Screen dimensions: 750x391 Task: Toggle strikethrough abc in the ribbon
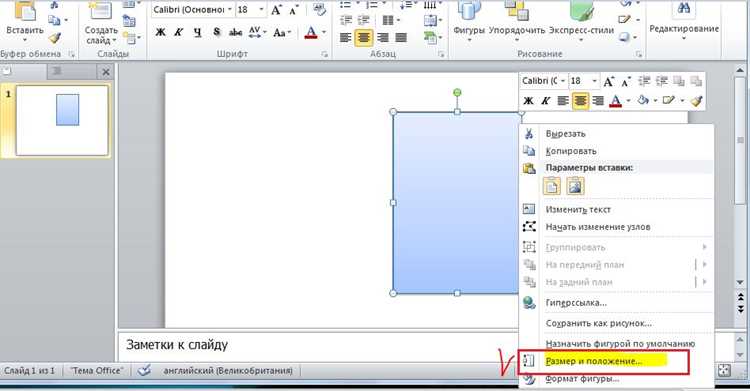pos(235,33)
